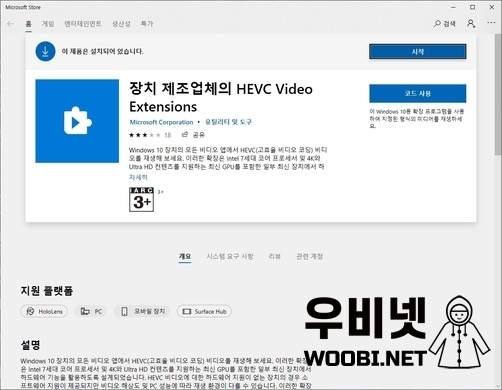Open the 유틸리티 및 도구 category link
Viewport: 502px width, 390px height.
coord(228,122)
